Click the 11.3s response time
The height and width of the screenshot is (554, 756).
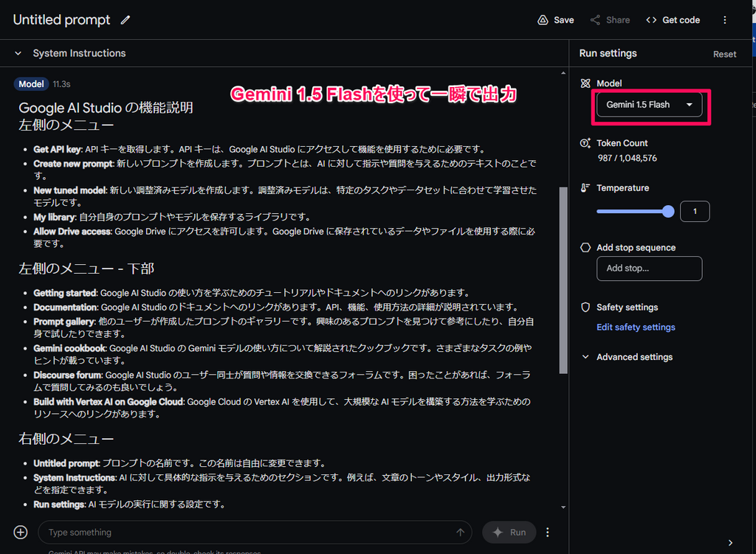(62, 84)
